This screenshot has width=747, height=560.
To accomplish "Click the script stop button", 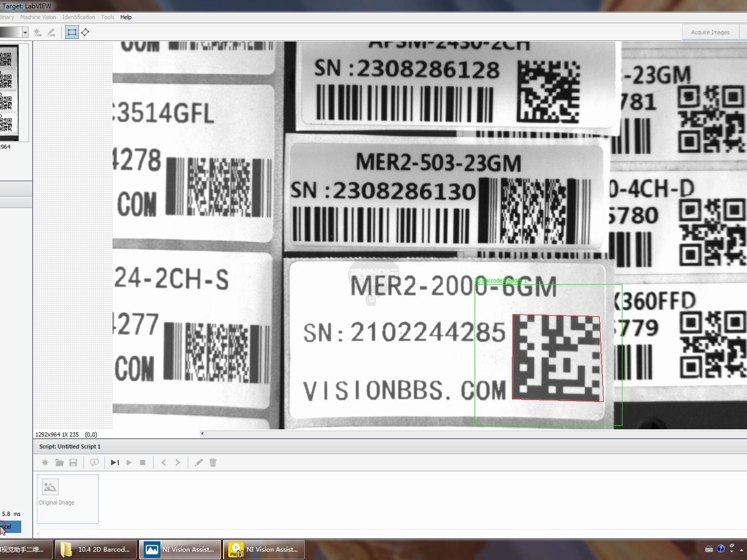I will [x=143, y=463].
